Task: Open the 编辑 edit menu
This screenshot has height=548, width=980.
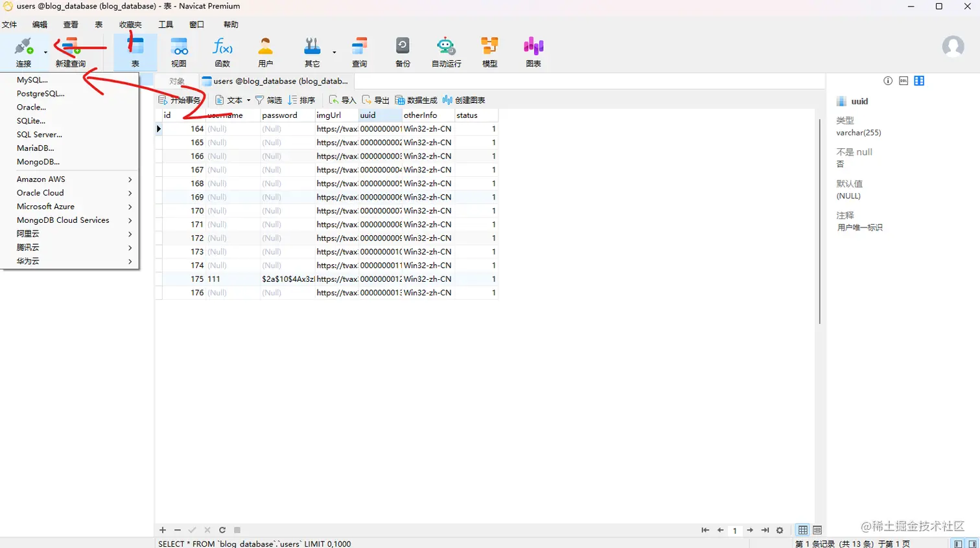Action: pyautogui.click(x=40, y=25)
